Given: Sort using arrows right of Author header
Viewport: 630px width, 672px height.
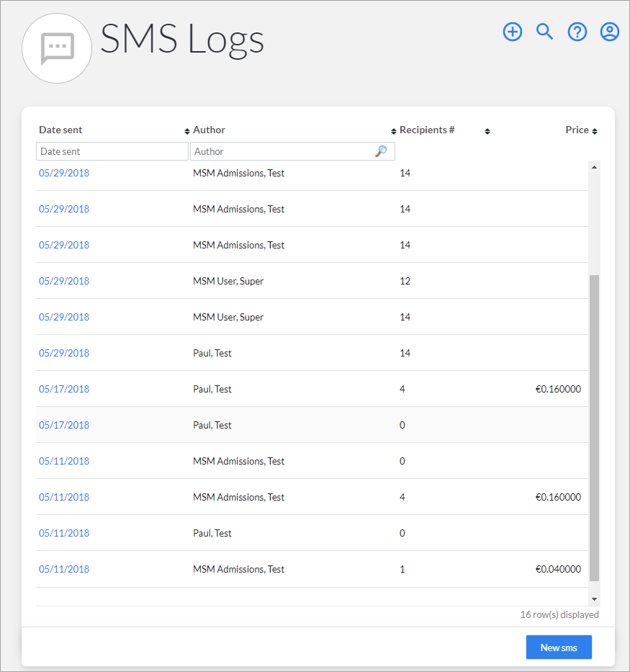Looking at the screenshot, I should tap(393, 131).
